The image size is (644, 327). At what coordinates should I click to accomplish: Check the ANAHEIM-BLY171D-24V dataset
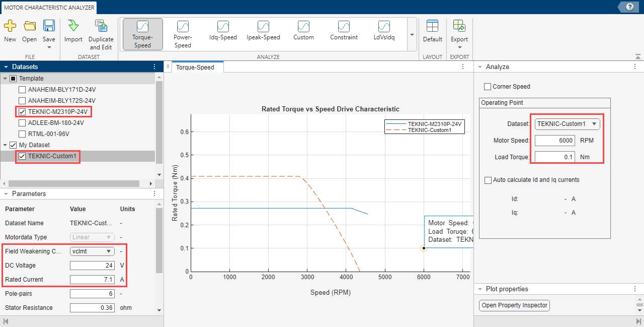(22, 90)
